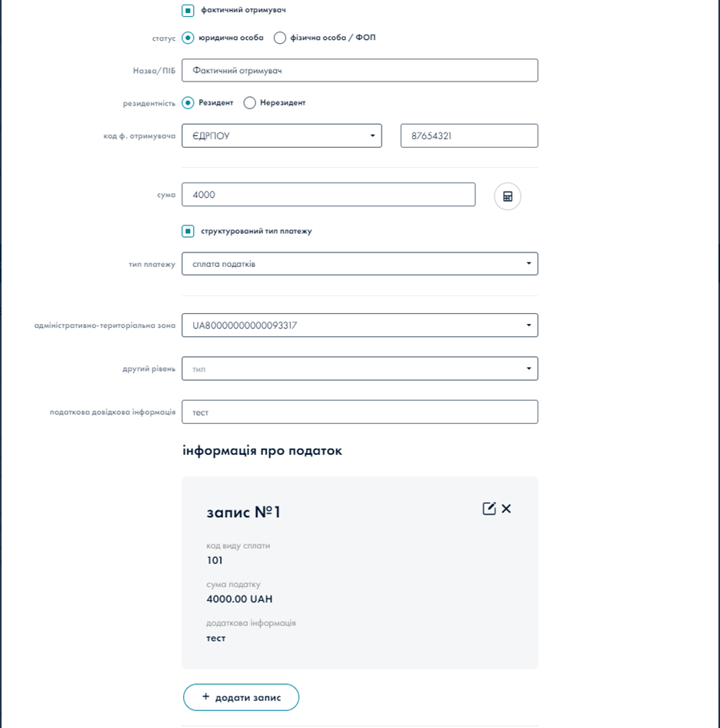
Task: Click the 'Назва/ПІБ' input field
Action: pyautogui.click(x=359, y=71)
